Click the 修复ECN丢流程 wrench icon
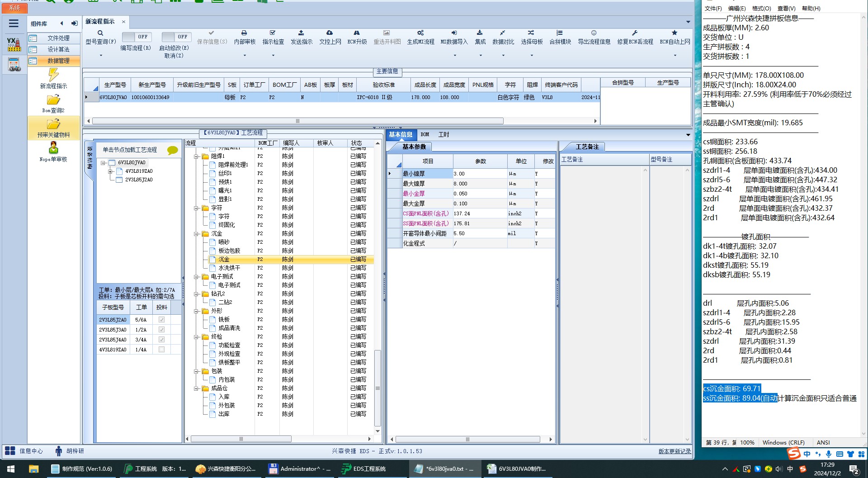Viewport: 868px width, 478px height. coord(635,33)
